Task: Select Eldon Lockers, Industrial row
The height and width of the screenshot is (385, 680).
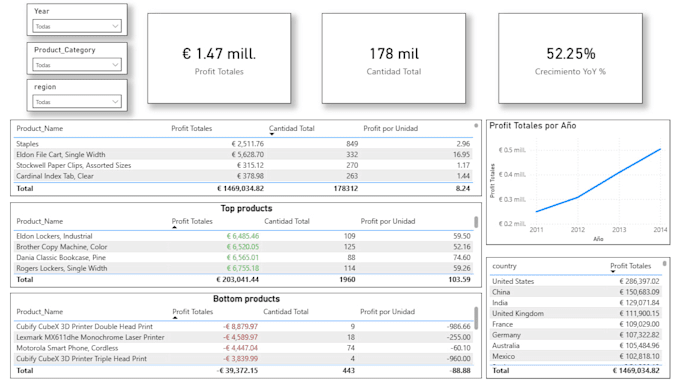Action: (243, 236)
